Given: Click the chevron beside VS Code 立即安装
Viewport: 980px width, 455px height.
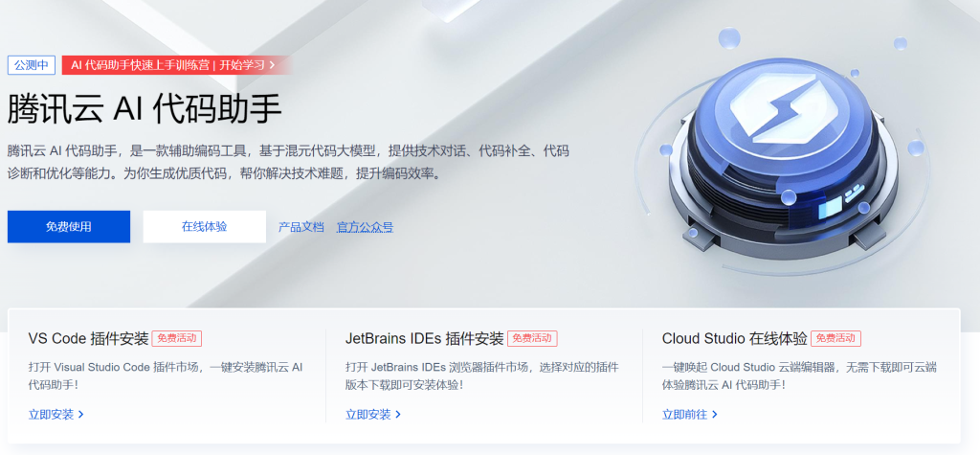Looking at the screenshot, I should click(x=81, y=415).
